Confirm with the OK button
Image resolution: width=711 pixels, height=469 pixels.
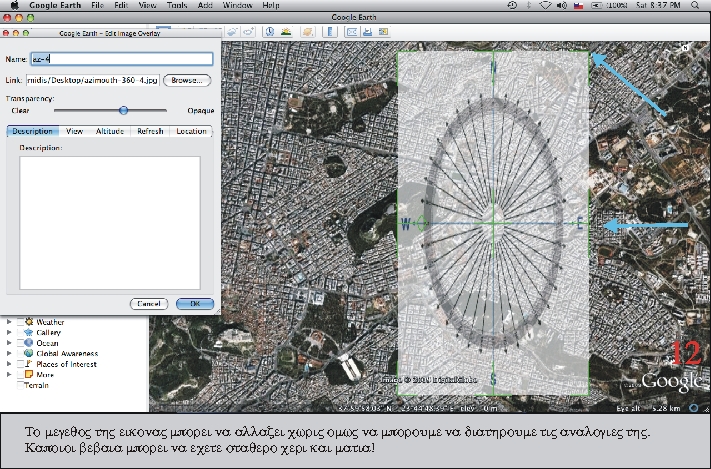(x=195, y=304)
